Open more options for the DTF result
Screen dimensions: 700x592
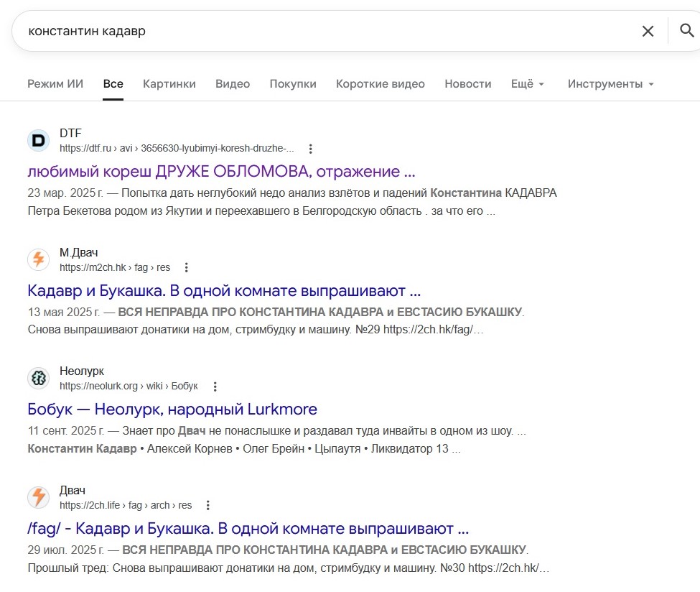pos(311,149)
